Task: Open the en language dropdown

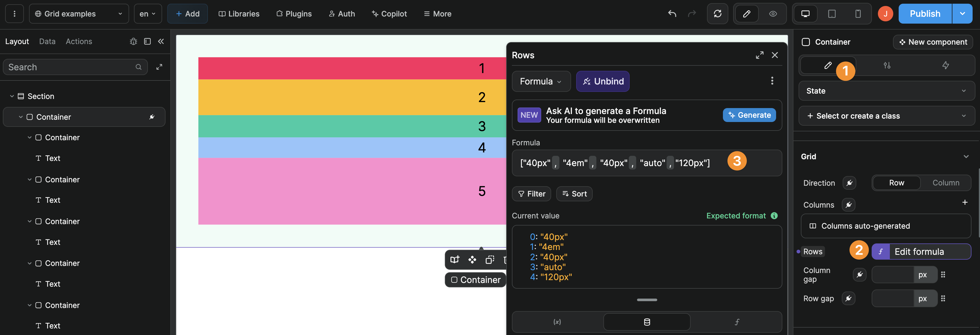Action: [148, 13]
